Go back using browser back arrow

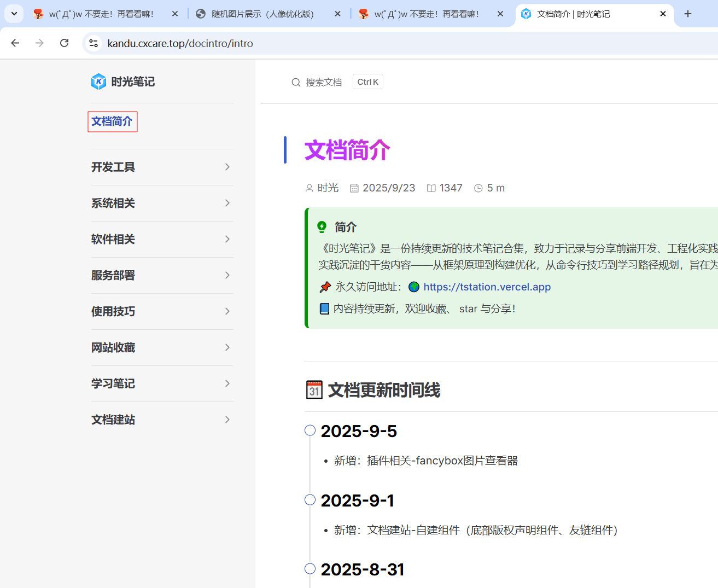click(x=15, y=43)
